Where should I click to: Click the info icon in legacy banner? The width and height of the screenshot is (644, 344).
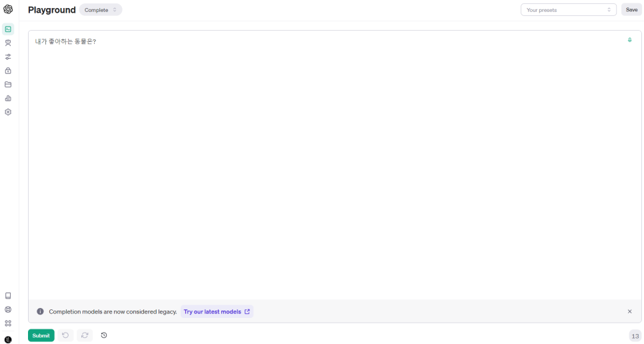(x=40, y=311)
